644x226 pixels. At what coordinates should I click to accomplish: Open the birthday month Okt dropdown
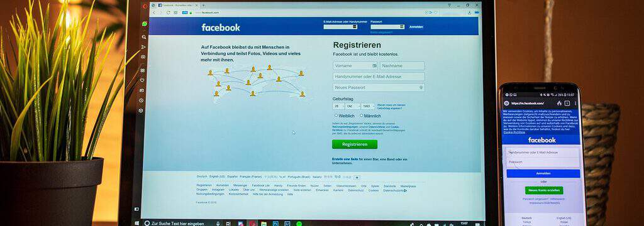click(352, 106)
